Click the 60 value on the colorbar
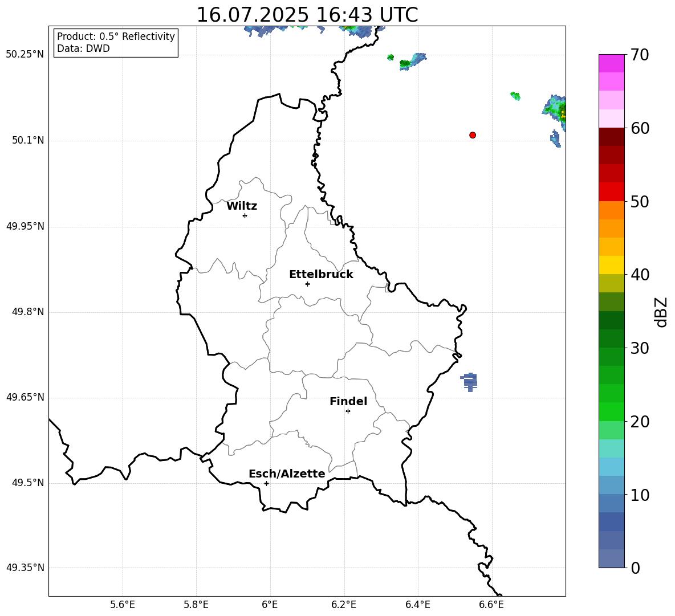675x616 pixels. pos(640,128)
